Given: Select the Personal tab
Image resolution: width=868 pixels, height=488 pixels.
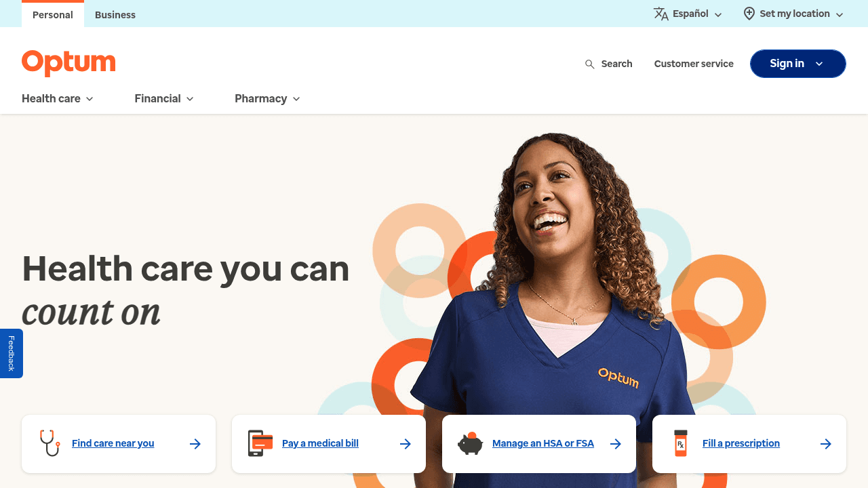Looking at the screenshot, I should coord(53,15).
